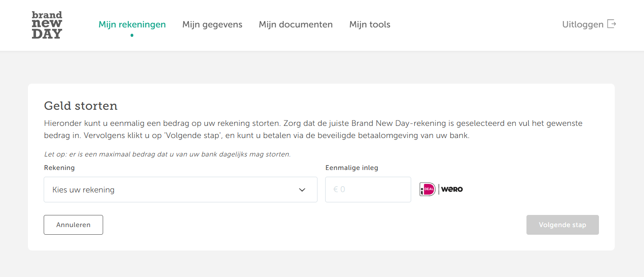Focus the Eenmalige inleg amount field
The width and height of the screenshot is (644, 277).
368,190
